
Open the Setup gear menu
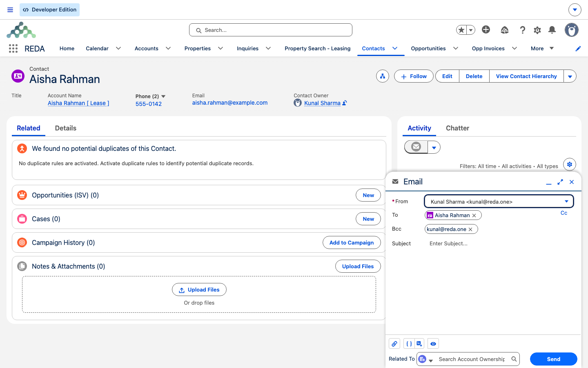(x=537, y=30)
